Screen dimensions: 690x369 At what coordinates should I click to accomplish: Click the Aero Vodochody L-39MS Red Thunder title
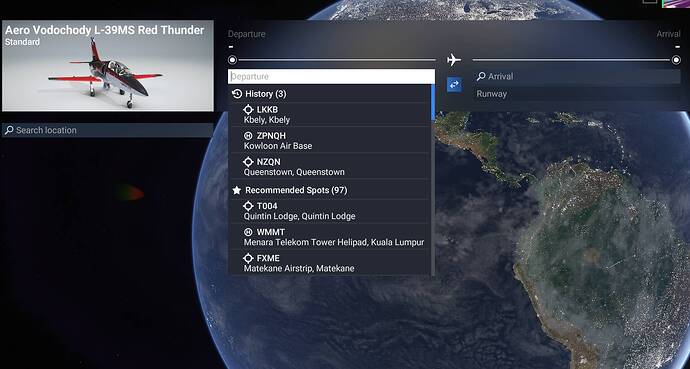click(105, 30)
